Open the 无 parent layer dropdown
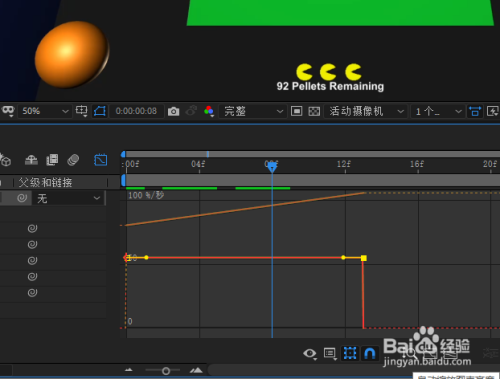 69,198
